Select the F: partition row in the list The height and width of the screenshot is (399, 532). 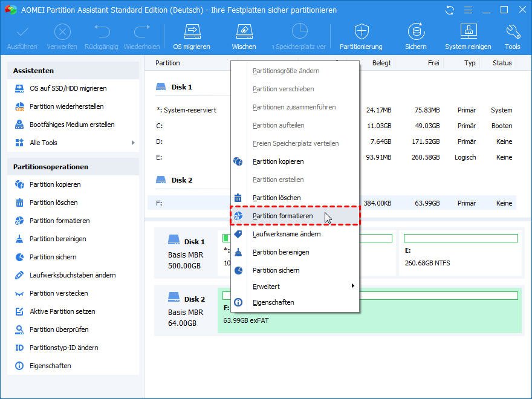pyautogui.click(x=332, y=203)
